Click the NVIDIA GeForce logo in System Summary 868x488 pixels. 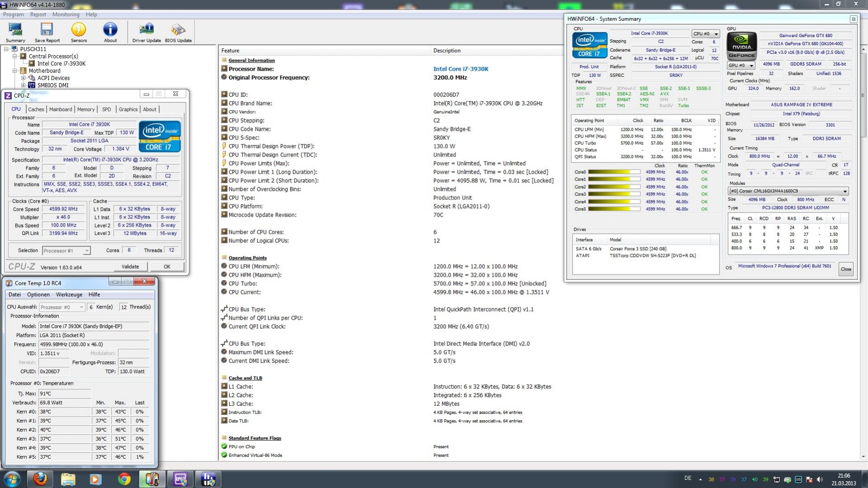pos(741,46)
